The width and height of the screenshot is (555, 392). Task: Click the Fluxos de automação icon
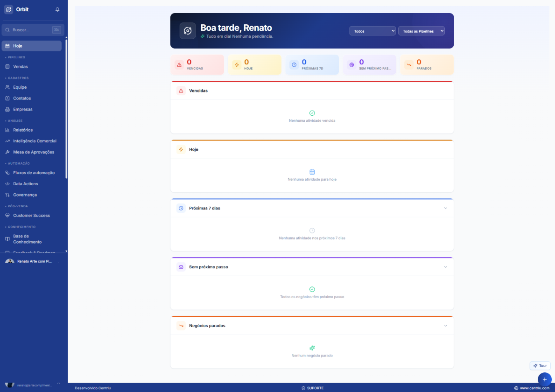[x=7, y=173]
